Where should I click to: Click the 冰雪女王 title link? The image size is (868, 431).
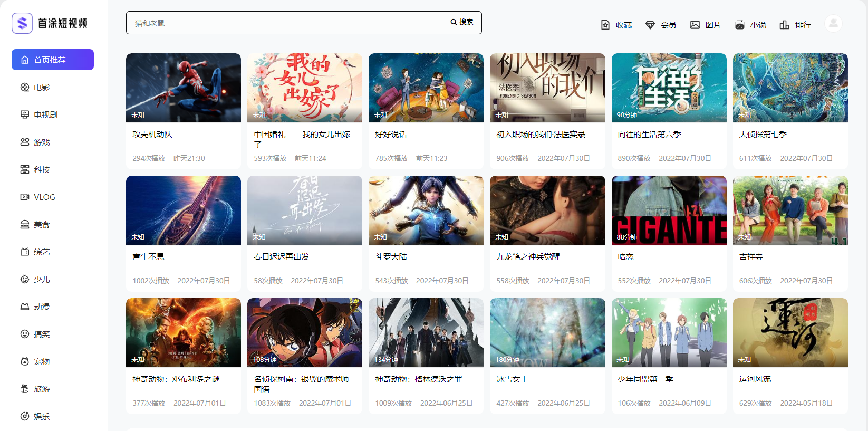click(512, 379)
